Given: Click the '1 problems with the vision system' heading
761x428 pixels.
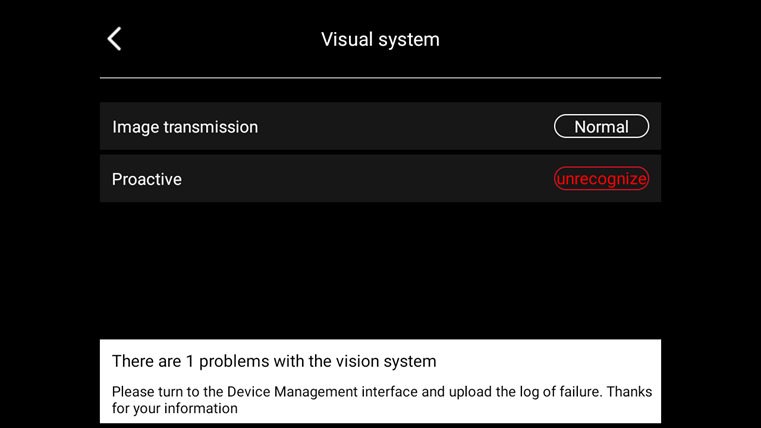Looking at the screenshot, I should tap(274, 362).
